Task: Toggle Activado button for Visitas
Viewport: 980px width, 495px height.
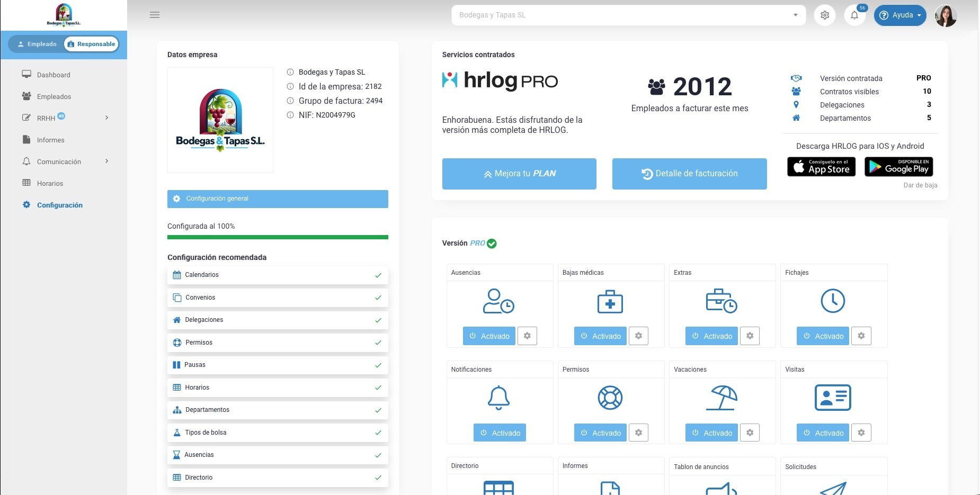Action: (823, 433)
